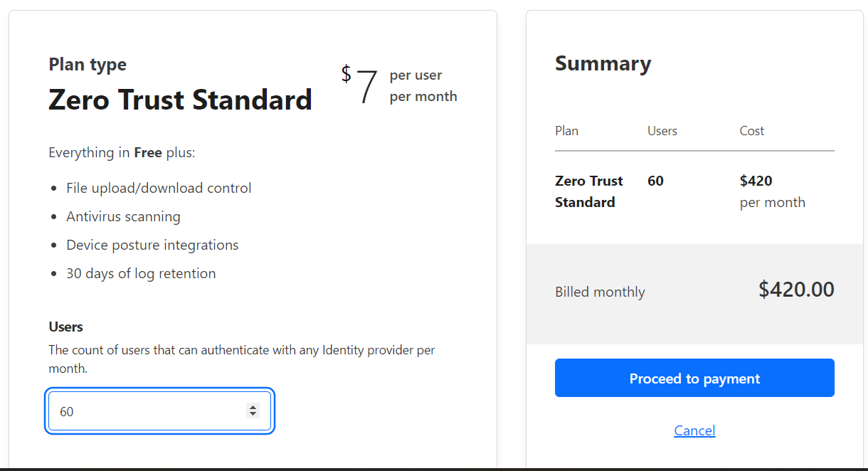
Task: Click the Cost column header in Summary
Action: click(x=751, y=131)
